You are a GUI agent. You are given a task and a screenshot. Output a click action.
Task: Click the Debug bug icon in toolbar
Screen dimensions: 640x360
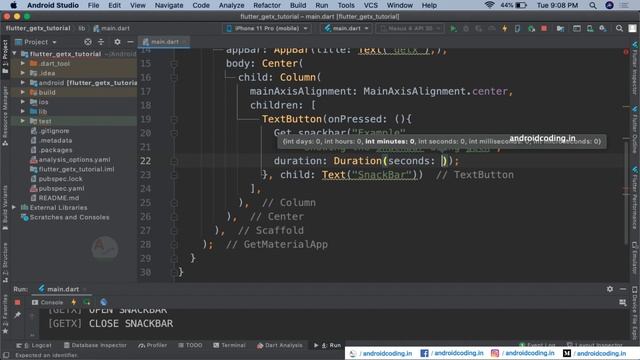click(466, 29)
